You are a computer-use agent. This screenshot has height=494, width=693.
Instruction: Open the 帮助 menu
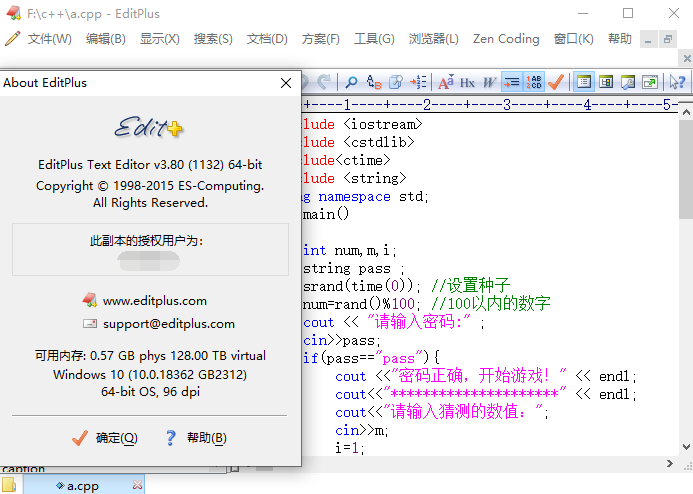pos(620,39)
